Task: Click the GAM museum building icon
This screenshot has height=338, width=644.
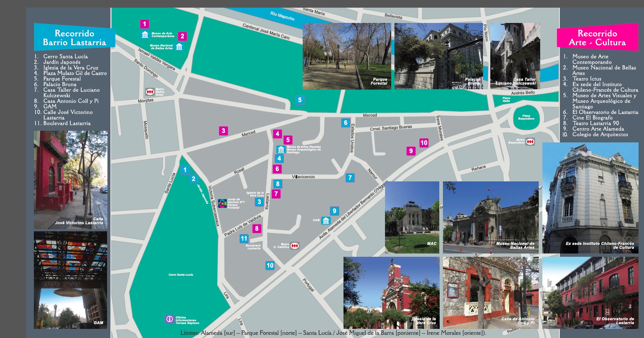Action: point(326,220)
